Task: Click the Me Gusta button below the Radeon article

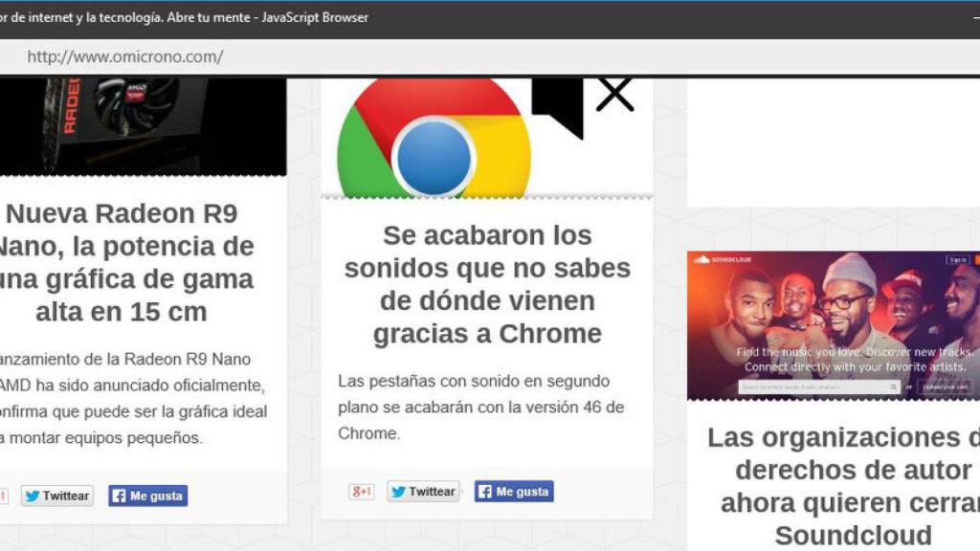Action: coord(146,496)
